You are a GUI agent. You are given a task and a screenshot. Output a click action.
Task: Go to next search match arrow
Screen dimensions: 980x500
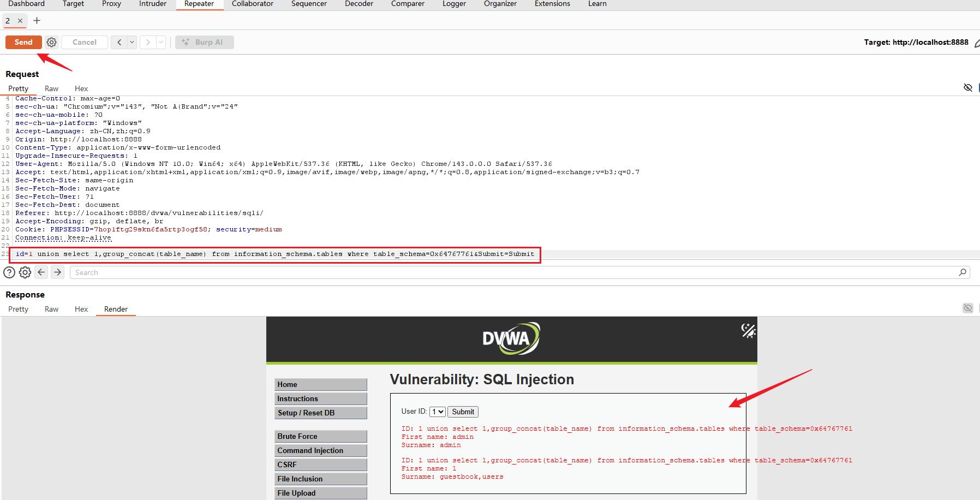(x=57, y=272)
